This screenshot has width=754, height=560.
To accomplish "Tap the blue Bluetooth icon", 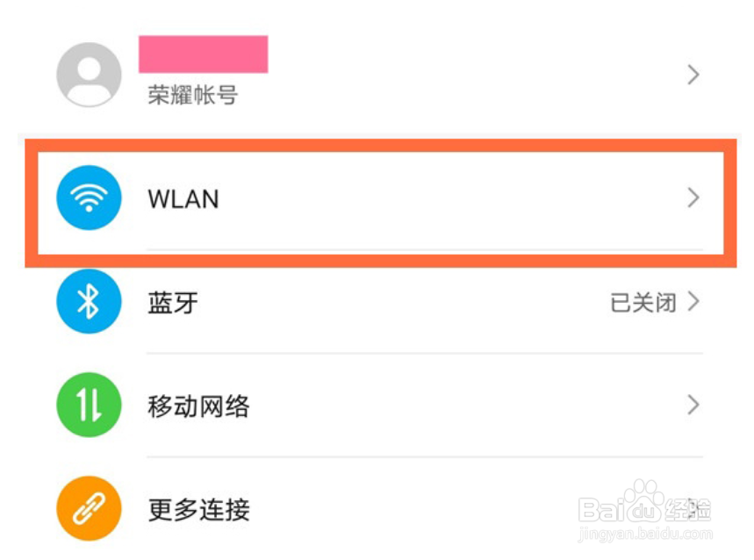I will click(x=89, y=301).
